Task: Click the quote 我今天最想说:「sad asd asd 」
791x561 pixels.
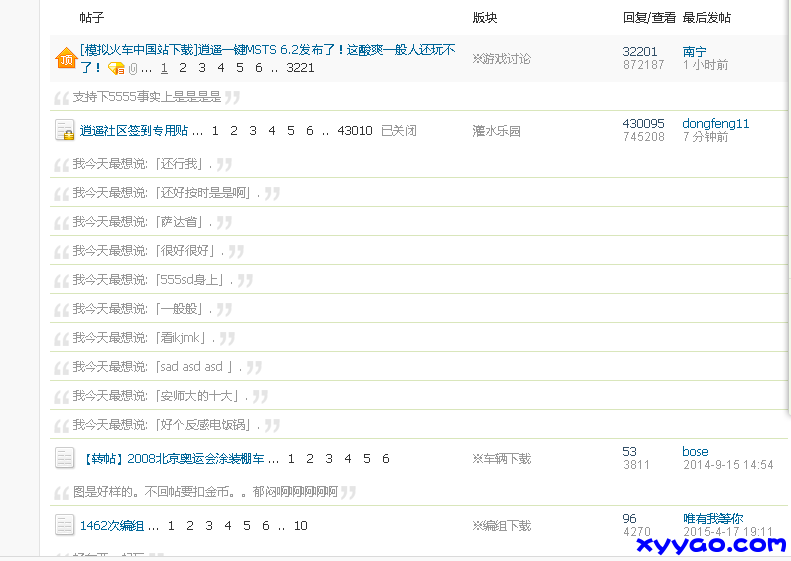Action: pos(157,367)
